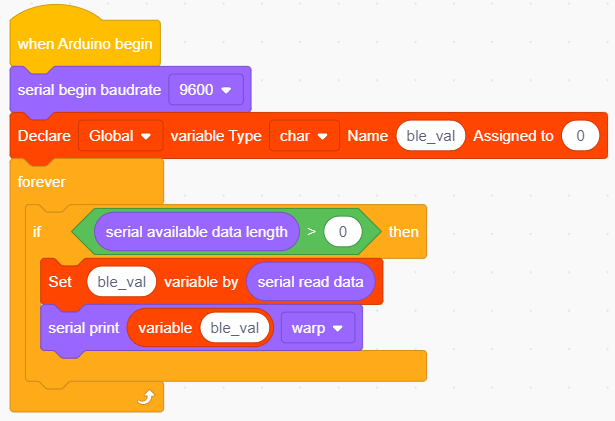
Task: Select the when Arduino begin hat block
Action: click(x=85, y=44)
